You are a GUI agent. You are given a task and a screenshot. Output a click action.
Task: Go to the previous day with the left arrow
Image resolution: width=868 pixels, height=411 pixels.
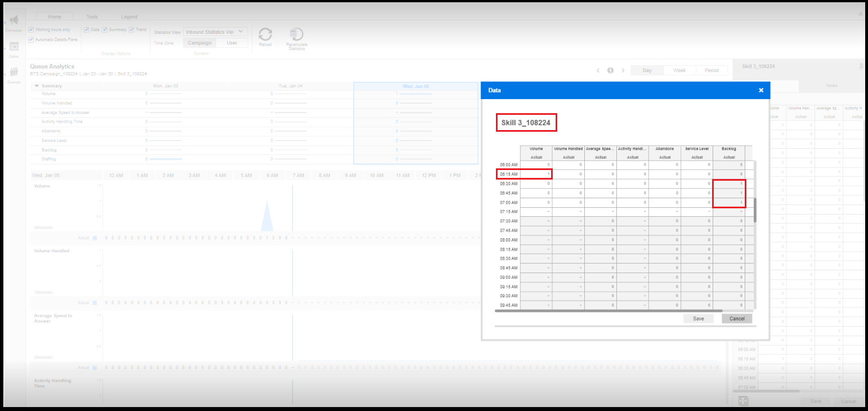pos(598,70)
